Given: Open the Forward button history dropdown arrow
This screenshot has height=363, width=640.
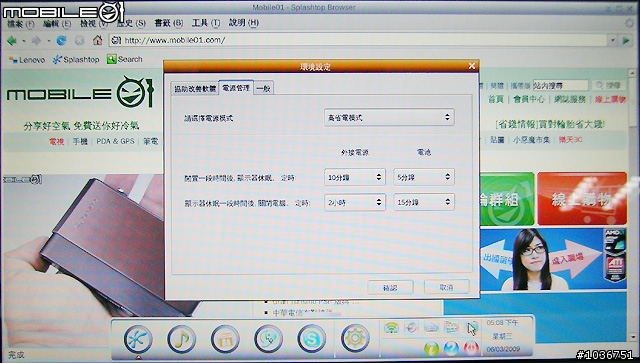Looking at the screenshot, I should pos(49,41).
